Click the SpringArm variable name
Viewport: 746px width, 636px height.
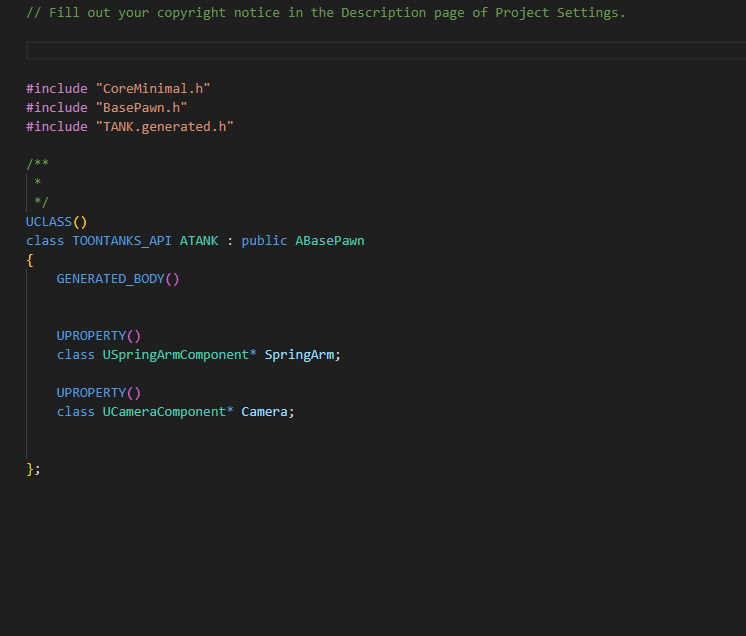[x=299, y=355]
